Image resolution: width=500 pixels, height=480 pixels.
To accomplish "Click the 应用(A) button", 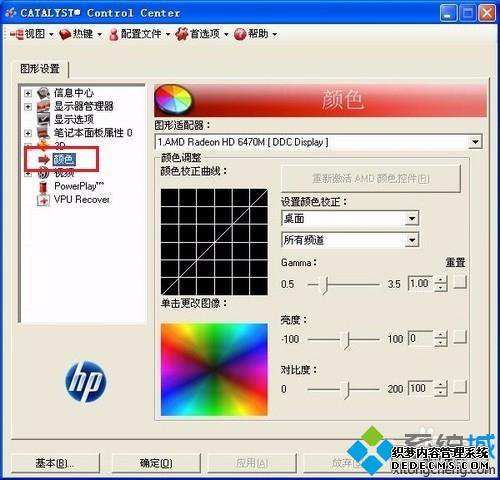I will pos(252,463).
